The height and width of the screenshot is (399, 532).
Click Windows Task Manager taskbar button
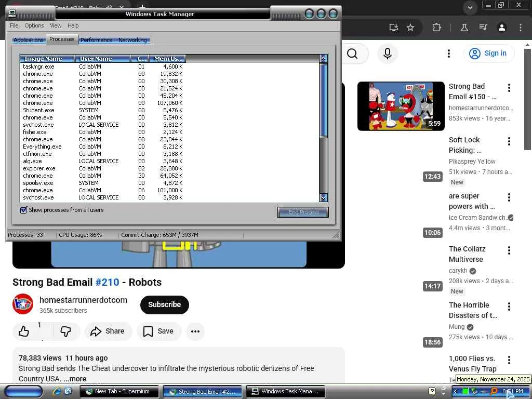click(x=285, y=391)
